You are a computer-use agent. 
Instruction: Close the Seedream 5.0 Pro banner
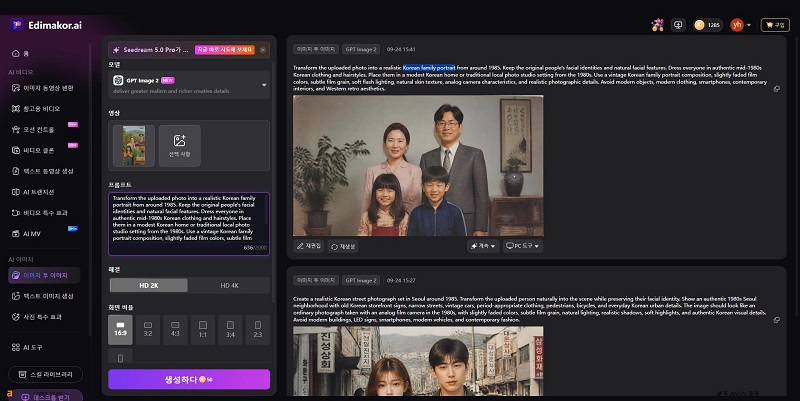tap(263, 50)
